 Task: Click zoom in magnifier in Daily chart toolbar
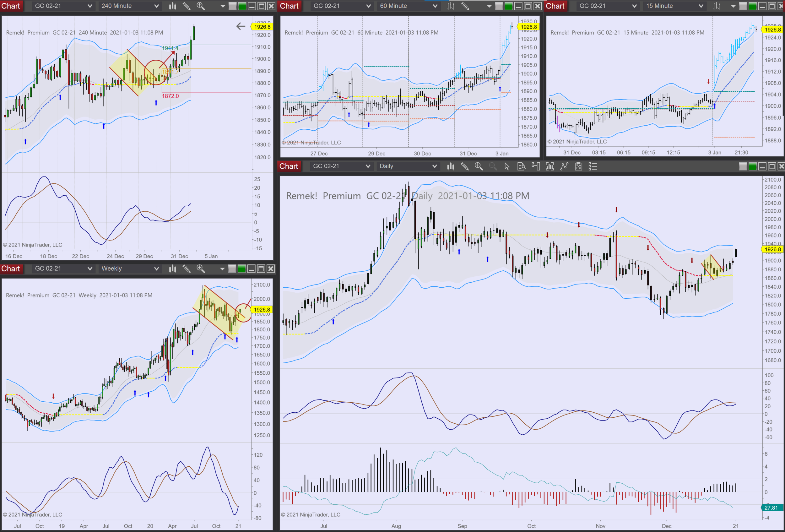coord(479,166)
